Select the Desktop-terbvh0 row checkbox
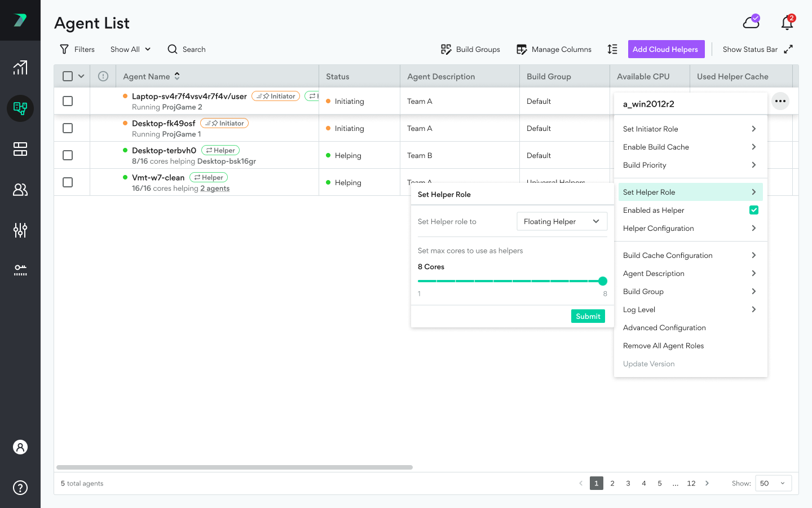Screen dimensions: 812x508 pos(68,155)
